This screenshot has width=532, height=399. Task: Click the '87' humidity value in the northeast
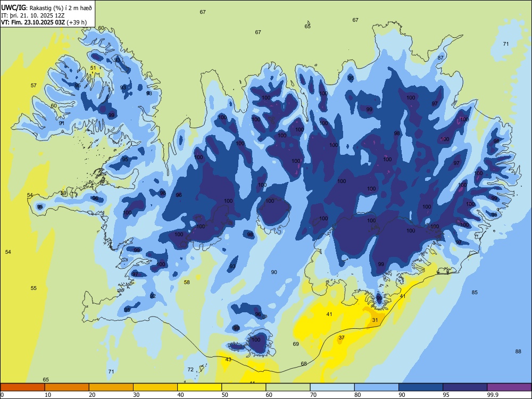tap(440, 57)
